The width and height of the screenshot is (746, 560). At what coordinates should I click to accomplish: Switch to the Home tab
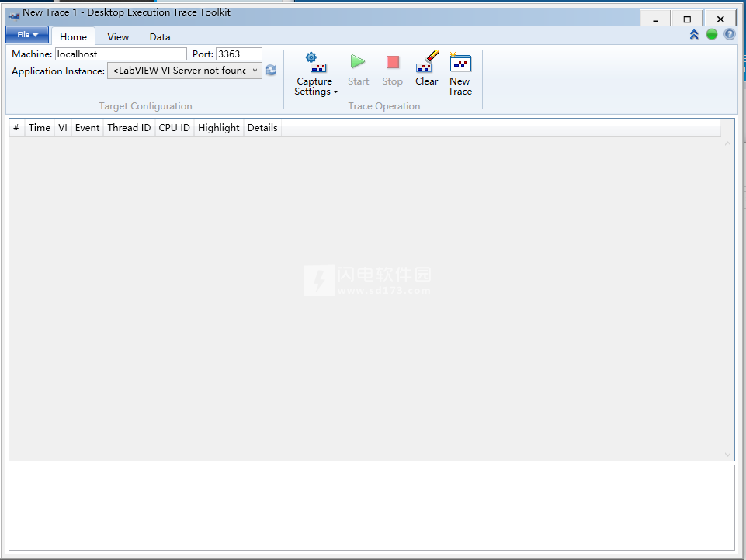pyautogui.click(x=73, y=36)
